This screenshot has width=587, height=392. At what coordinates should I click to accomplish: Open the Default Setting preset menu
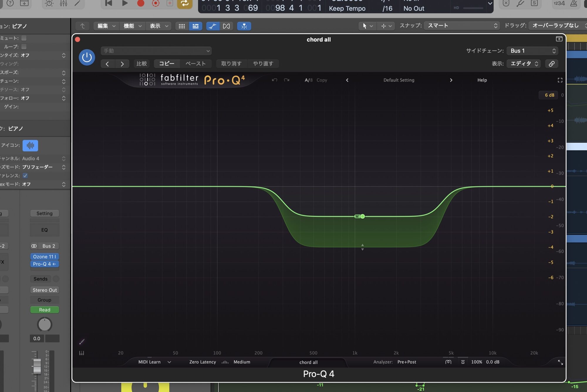[x=399, y=80]
